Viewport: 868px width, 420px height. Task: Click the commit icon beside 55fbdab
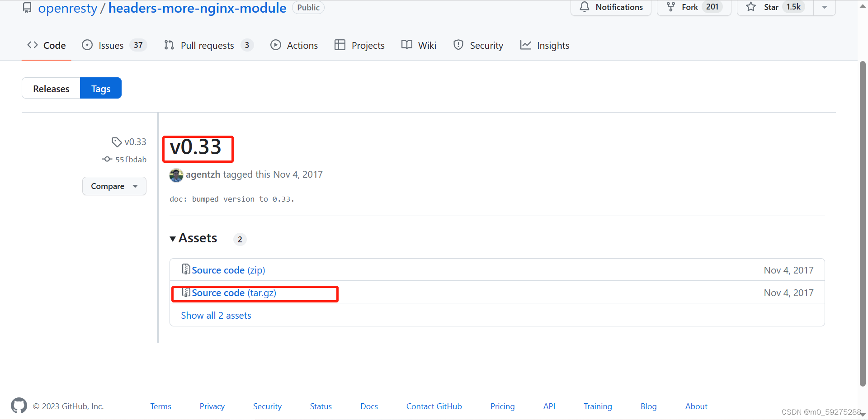(107, 159)
